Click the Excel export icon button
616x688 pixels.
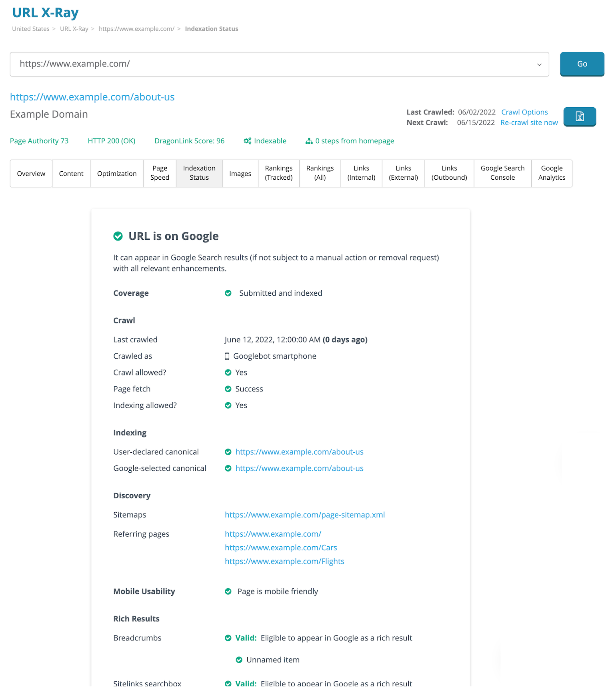(x=580, y=116)
